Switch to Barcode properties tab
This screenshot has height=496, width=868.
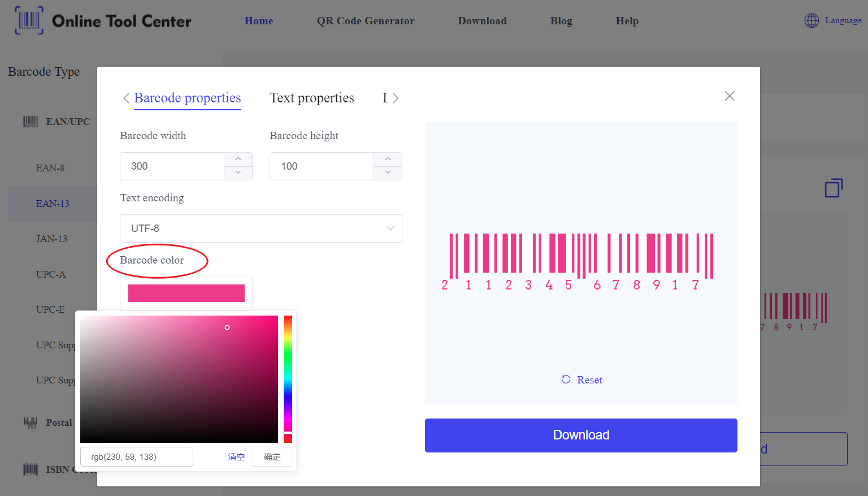pos(188,98)
